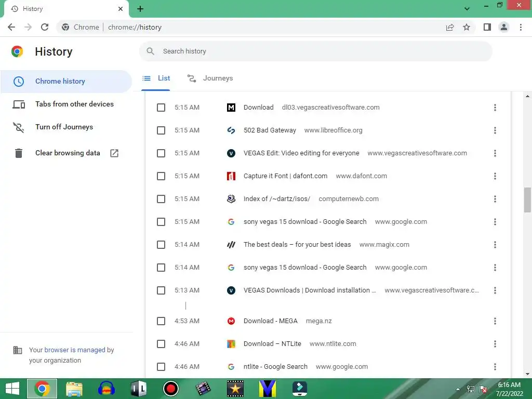
Task: Tick checkbox for Index of /~dartz/isos/
Action: click(161, 199)
